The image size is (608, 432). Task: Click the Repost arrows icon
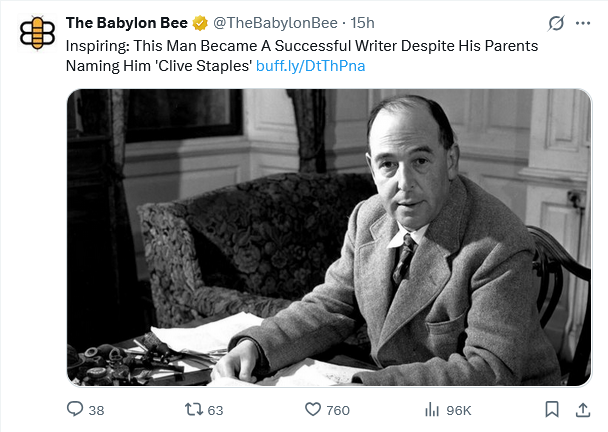[194, 409]
